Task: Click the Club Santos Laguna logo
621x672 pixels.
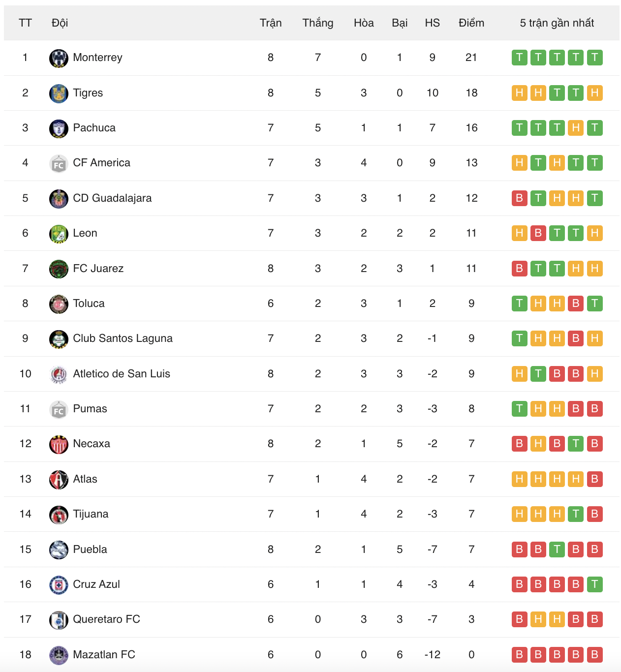Action: point(59,339)
